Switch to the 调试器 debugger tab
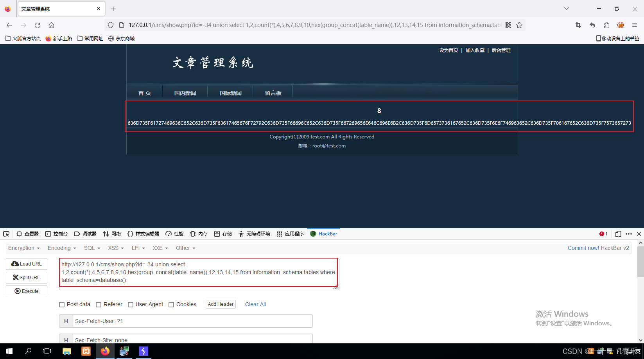The image size is (644, 359). point(85,234)
